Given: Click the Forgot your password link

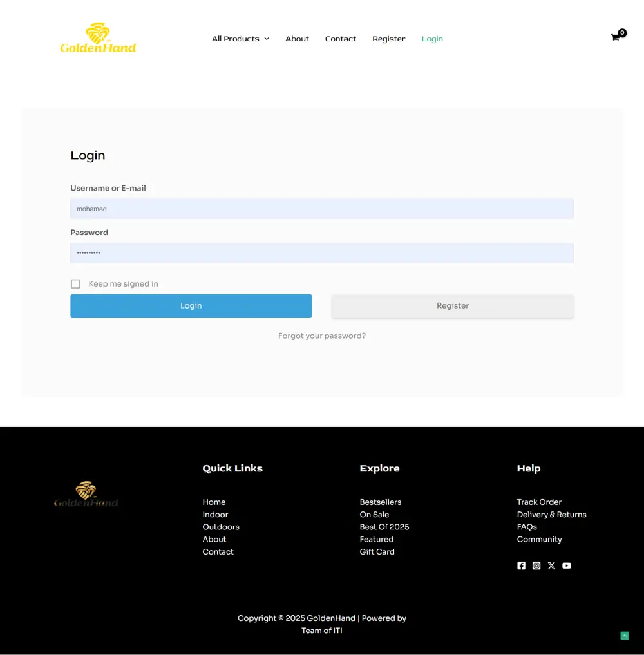Looking at the screenshot, I should 322,336.
